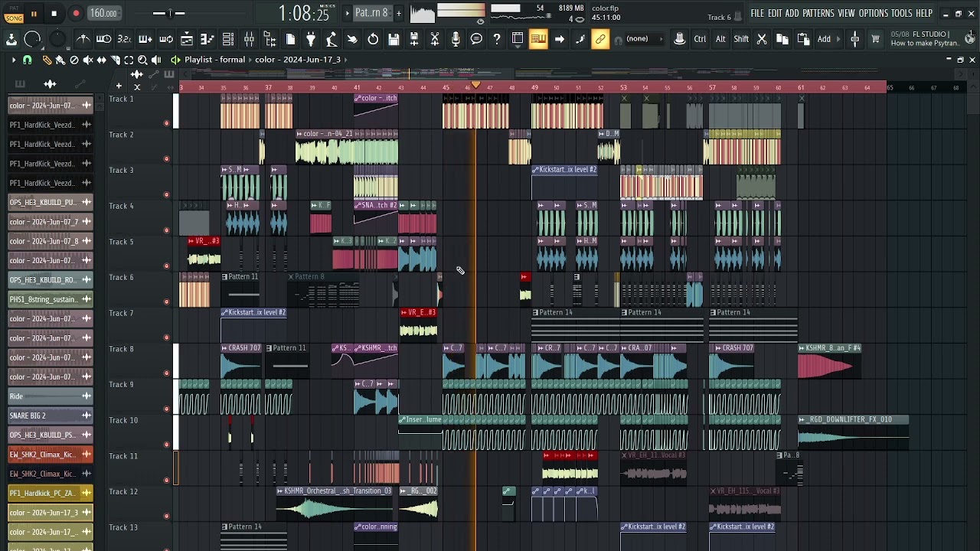This screenshot has height=551, width=980.
Task: Select the playlist Slice tool
Action: [x=115, y=60]
